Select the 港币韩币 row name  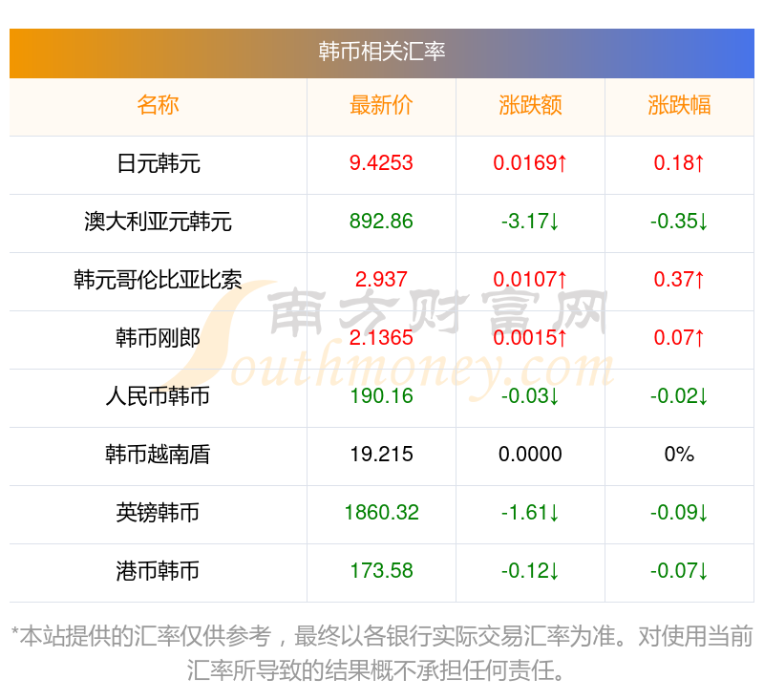158,571
